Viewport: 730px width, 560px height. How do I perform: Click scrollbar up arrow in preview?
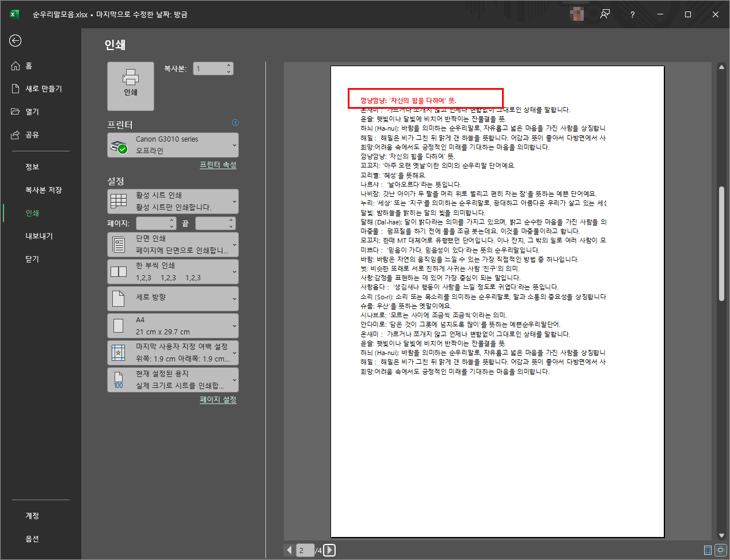click(x=721, y=67)
